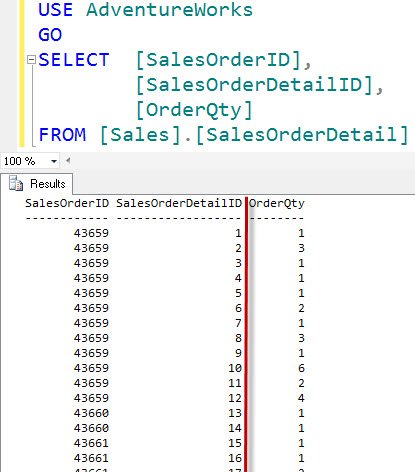Click the horizontal scroll left arrow
415x472 pixels.
coord(68,161)
